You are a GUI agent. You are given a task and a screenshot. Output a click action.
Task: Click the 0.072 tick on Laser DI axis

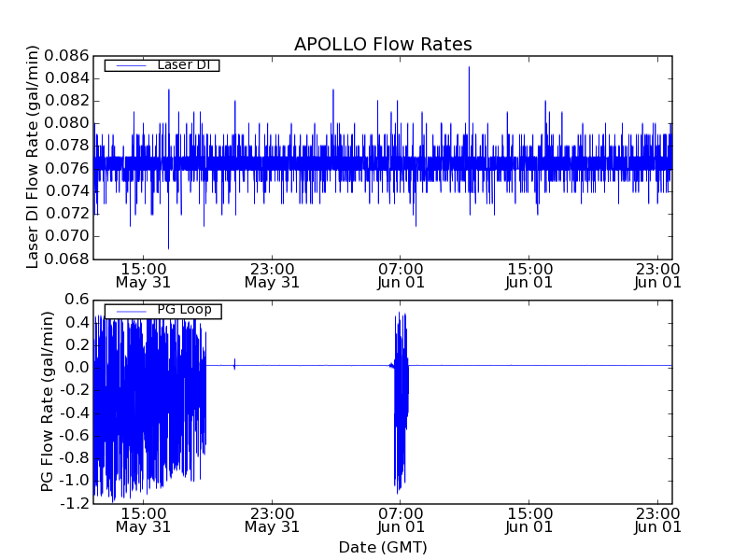pyautogui.click(x=66, y=214)
